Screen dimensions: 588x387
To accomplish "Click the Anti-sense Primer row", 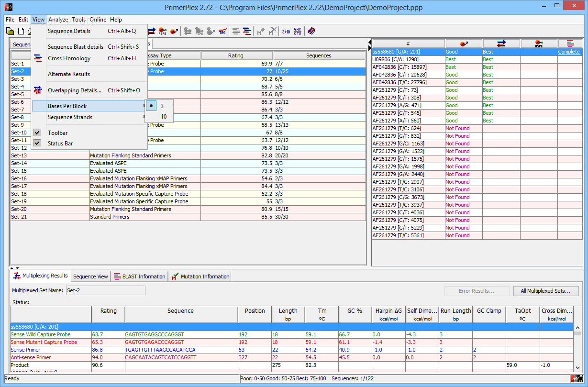I will pos(291,357).
